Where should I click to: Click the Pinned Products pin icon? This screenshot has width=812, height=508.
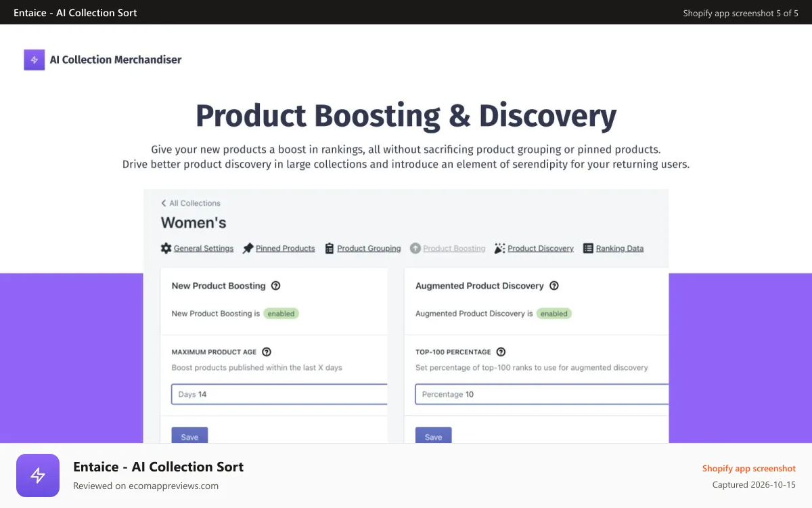(248, 249)
